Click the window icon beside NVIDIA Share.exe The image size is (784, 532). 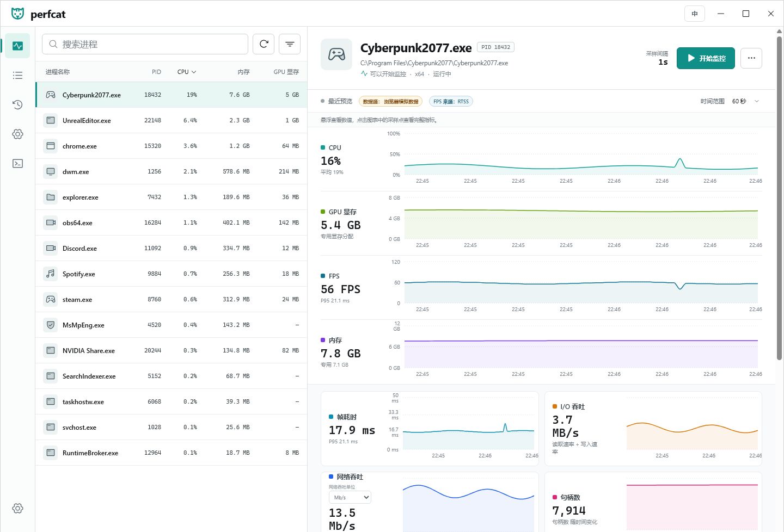coord(51,350)
